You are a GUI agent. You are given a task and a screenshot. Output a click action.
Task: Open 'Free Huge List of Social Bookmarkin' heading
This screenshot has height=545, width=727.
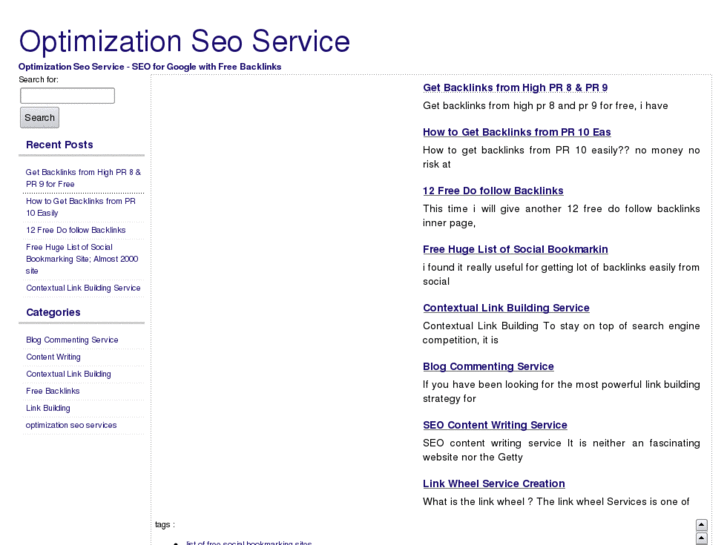point(515,249)
